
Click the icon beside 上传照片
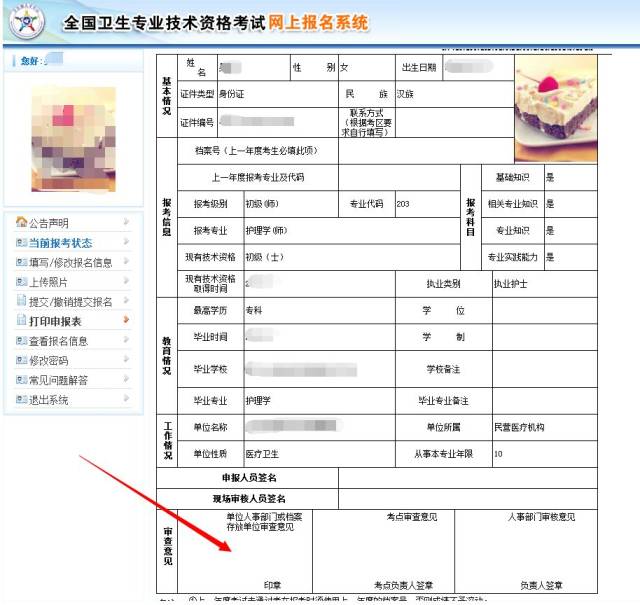coord(21,282)
